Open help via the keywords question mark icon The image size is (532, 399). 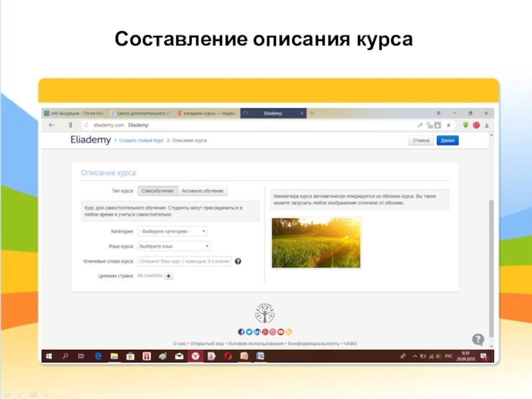point(238,261)
